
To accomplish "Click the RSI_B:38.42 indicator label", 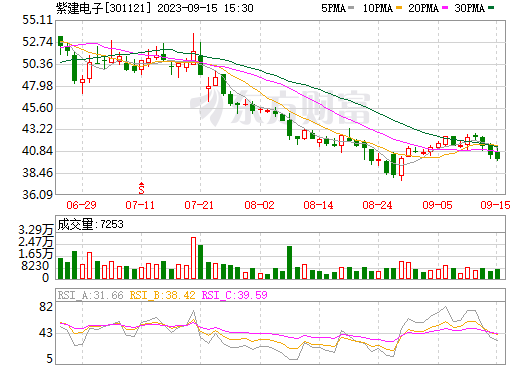I will [x=162, y=295].
